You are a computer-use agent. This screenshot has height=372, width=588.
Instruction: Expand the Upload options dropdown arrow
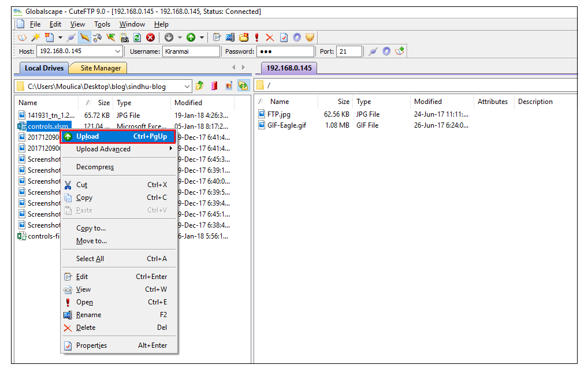pyautogui.click(x=202, y=38)
